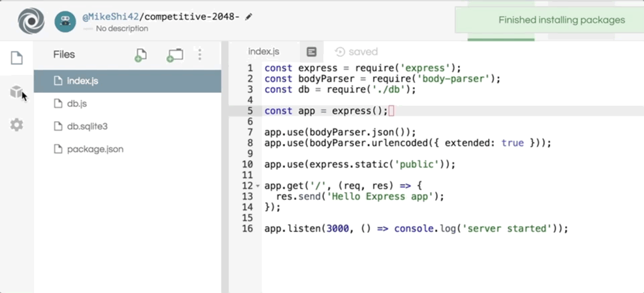Click the editor layout icon beside index.js tab

[312, 52]
